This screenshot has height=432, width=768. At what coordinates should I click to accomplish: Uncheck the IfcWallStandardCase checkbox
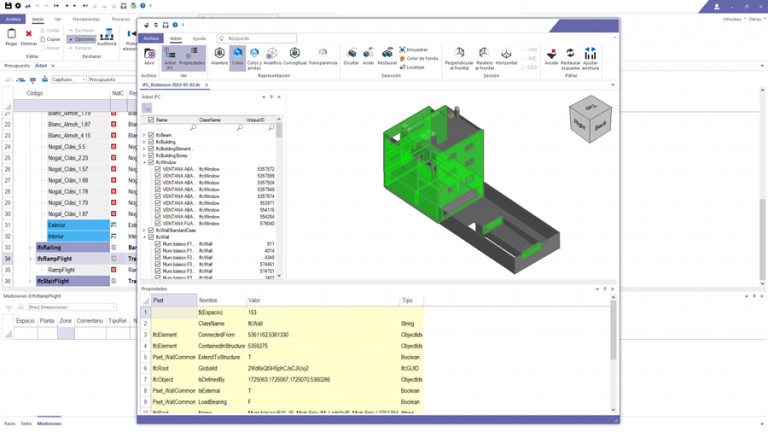(x=151, y=230)
